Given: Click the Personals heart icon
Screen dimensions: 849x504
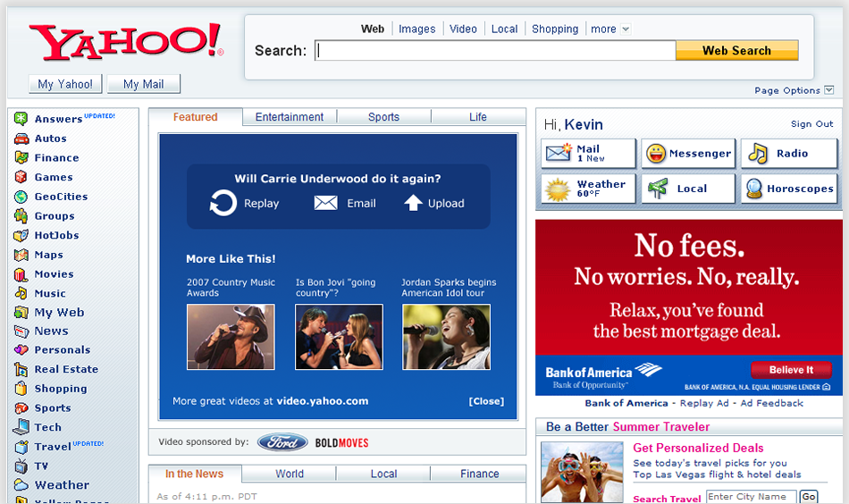Looking at the screenshot, I should [x=21, y=349].
